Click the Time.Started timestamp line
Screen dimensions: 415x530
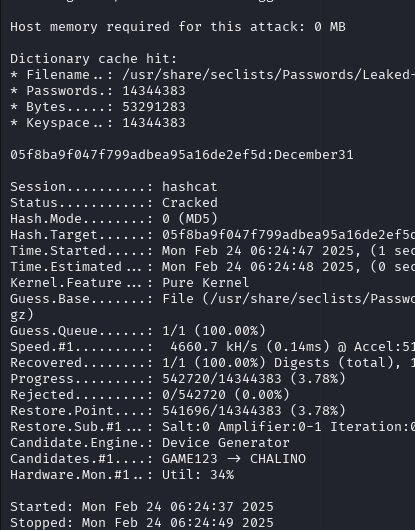(x=213, y=251)
